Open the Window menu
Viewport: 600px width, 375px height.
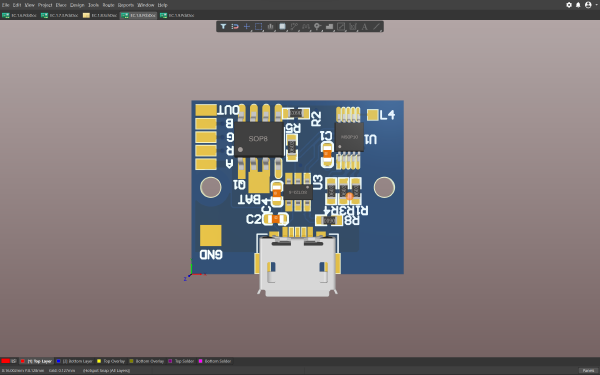[145, 5]
